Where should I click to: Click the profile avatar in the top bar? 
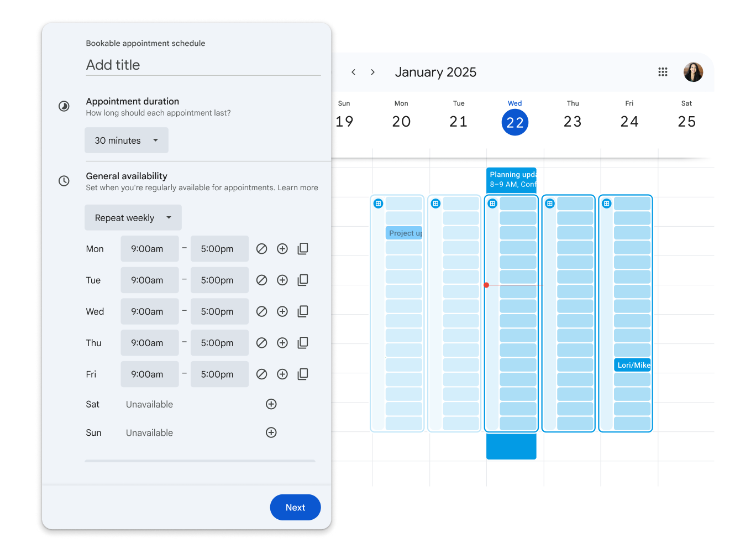click(693, 72)
